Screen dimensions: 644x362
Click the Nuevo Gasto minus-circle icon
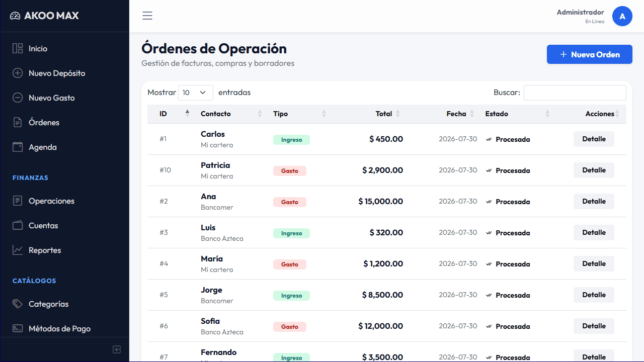coord(18,98)
